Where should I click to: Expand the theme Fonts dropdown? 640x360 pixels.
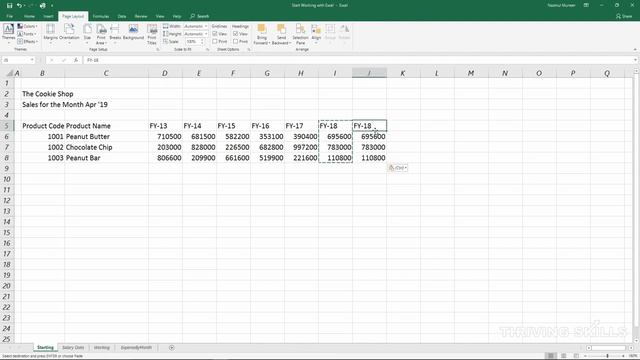27,34
